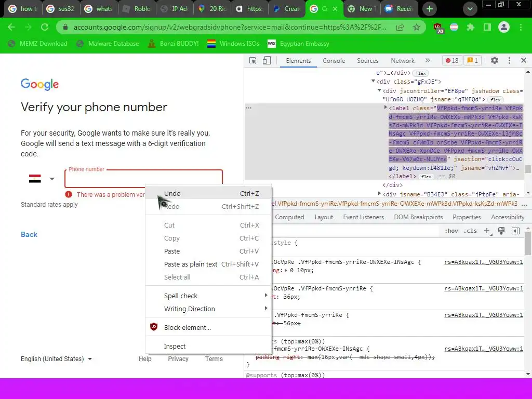Open DOM Breakpoints tab
The height and width of the screenshot is (399, 532).
tap(418, 217)
